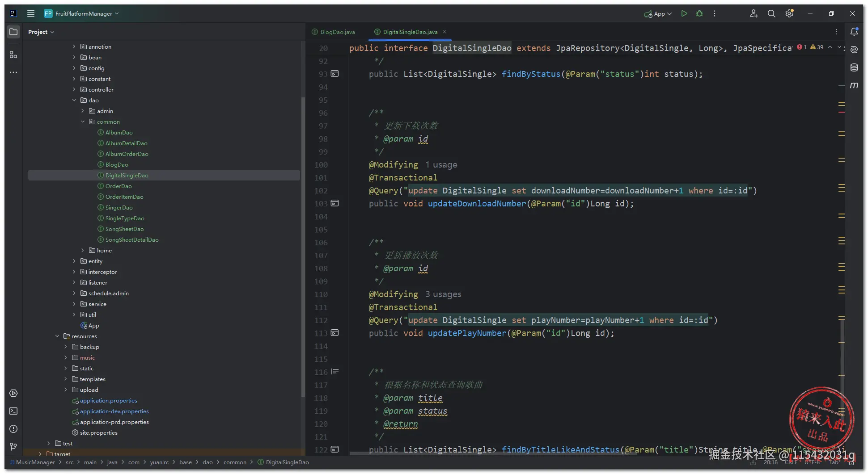Open more run actions menu

pos(715,13)
